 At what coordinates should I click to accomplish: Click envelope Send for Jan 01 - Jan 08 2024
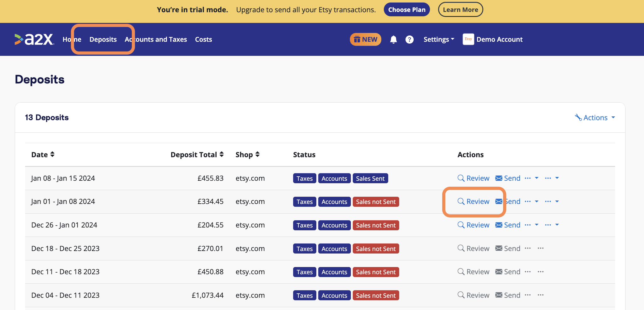508,201
